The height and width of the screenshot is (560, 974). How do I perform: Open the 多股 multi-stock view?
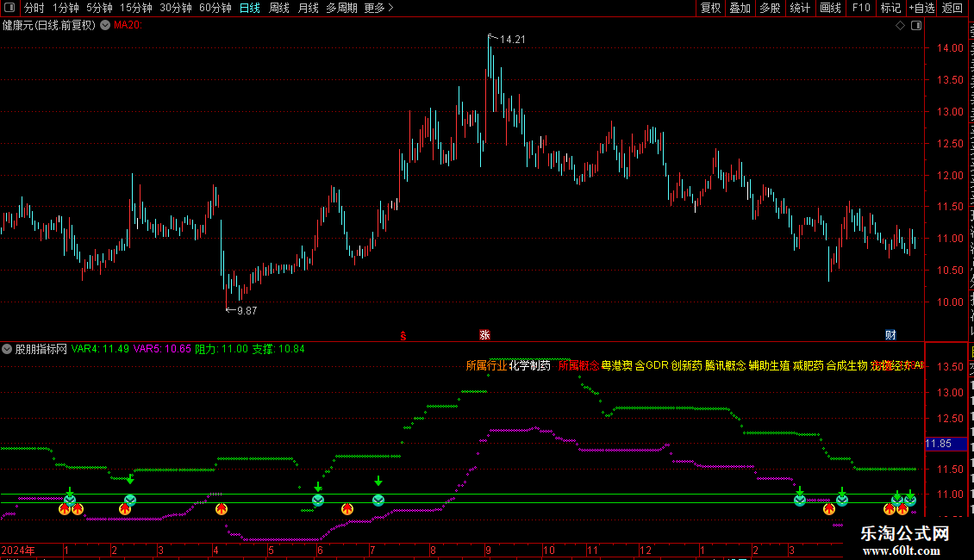click(771, 8)
